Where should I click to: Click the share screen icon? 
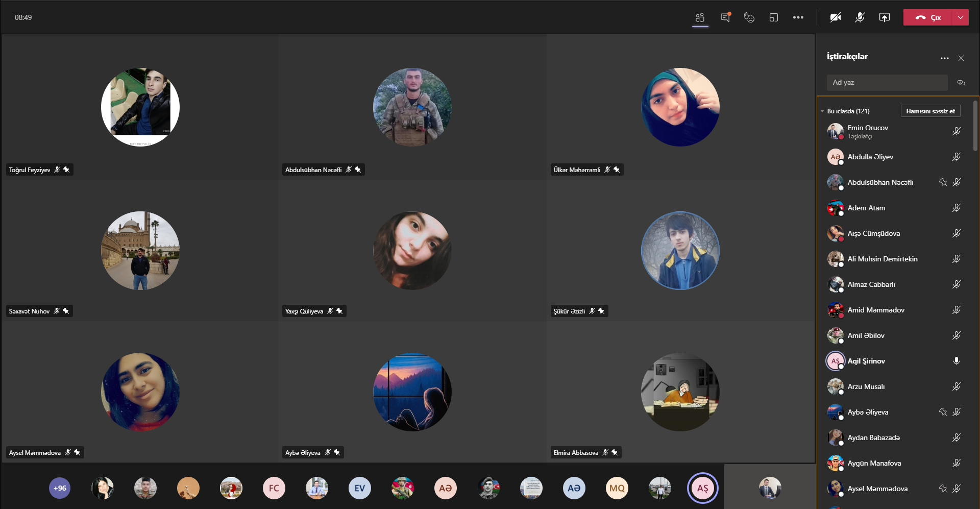884,17
